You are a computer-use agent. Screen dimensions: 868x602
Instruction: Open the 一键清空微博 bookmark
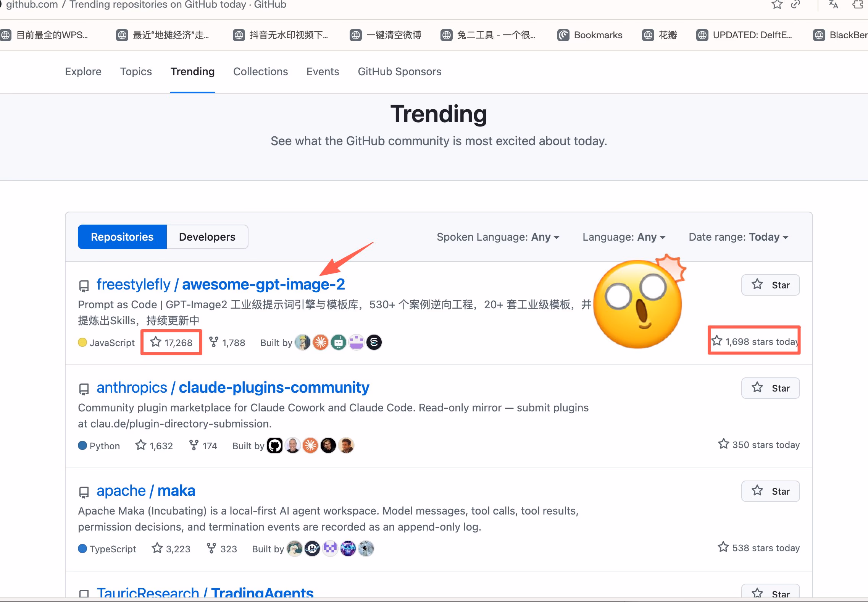pos(386,35)
